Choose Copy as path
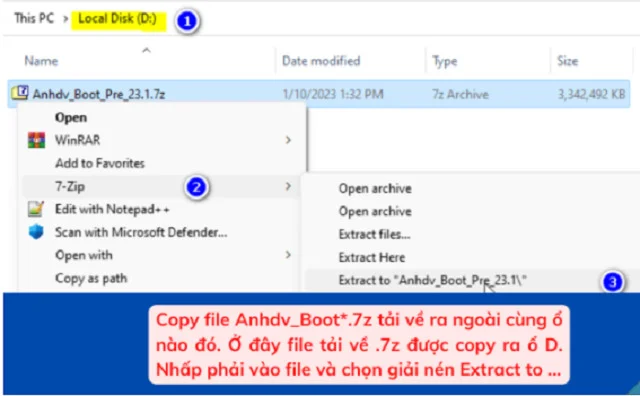Viewport: 640px width, 396px height. (x=91, y=278)
